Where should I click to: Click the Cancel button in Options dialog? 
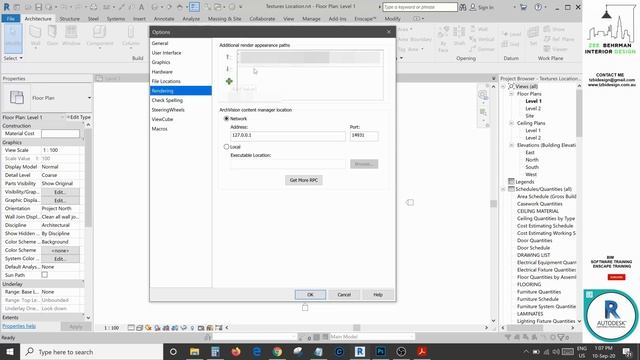[344, 294]
